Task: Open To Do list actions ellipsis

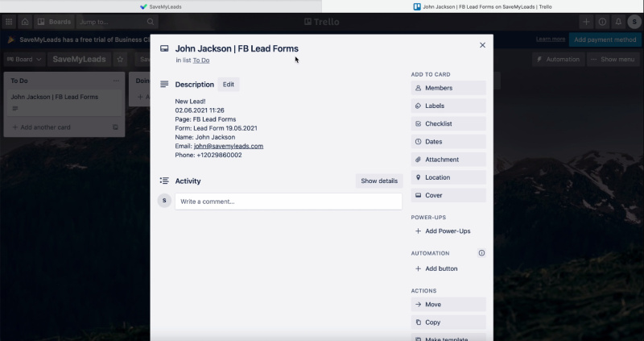Action: pyautogui.click(x=116, y=81)
